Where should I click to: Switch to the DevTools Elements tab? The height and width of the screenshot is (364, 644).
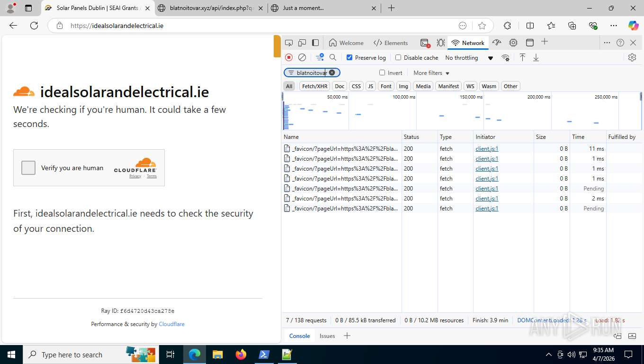(391, 43)
